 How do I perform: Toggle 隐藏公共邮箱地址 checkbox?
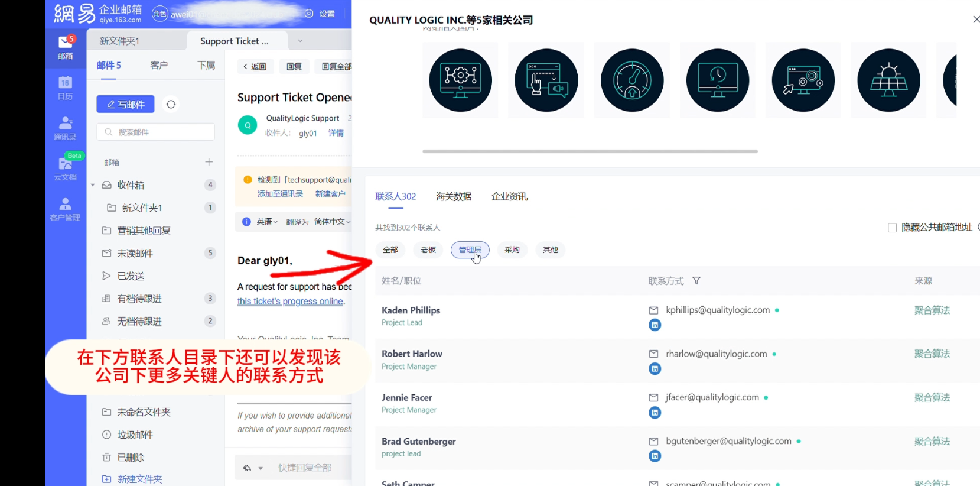coord(892,228)
